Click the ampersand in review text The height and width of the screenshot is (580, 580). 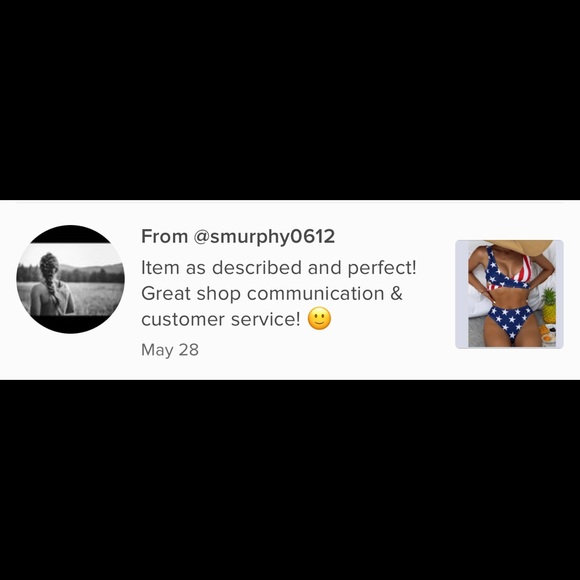pyautogui.click(x=396, y=293)
